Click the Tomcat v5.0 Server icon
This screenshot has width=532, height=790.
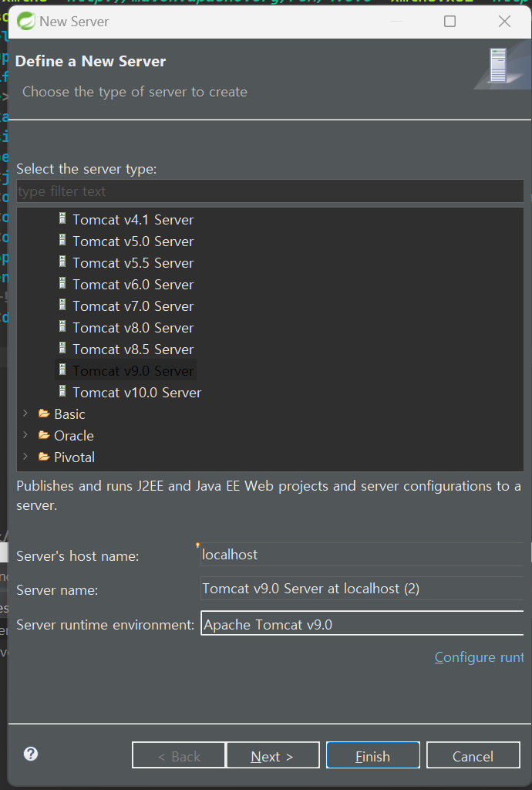[x=62, y=240]
